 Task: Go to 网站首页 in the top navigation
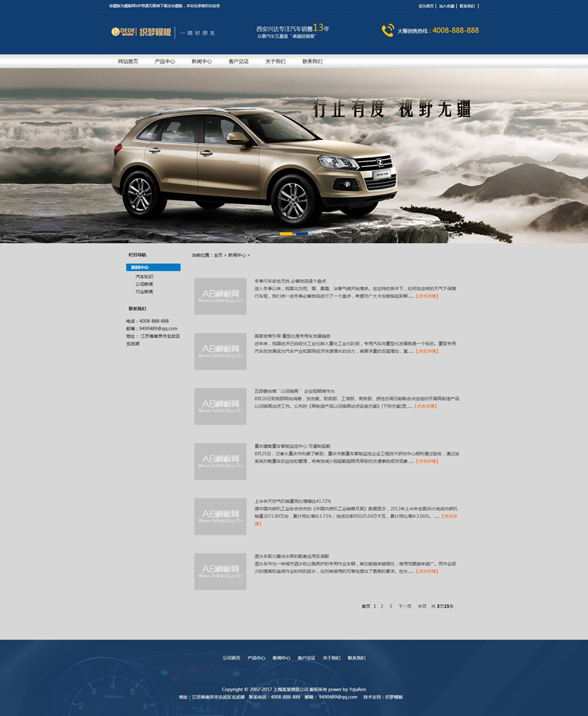coord(128,61)
